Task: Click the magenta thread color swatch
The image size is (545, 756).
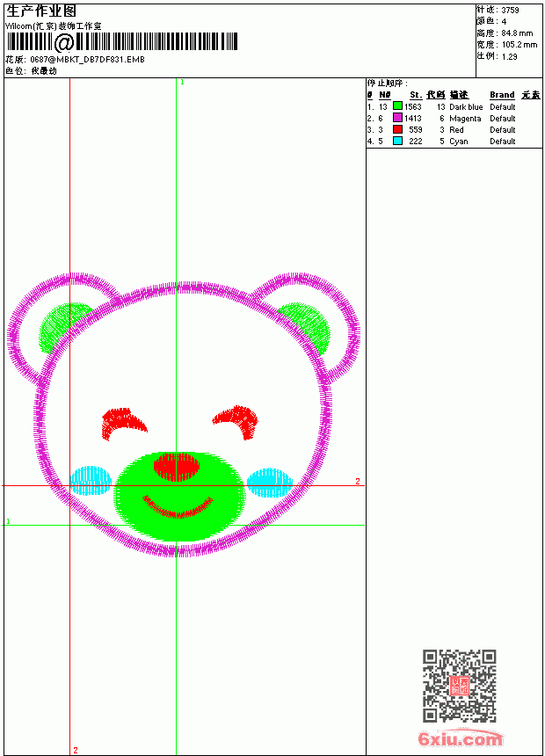Action: click(397, 118)
